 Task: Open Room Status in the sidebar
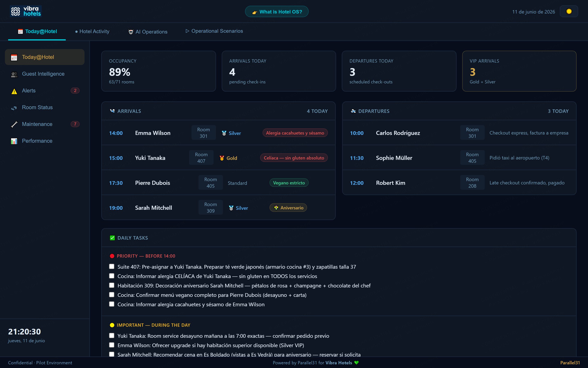[45, 107]
